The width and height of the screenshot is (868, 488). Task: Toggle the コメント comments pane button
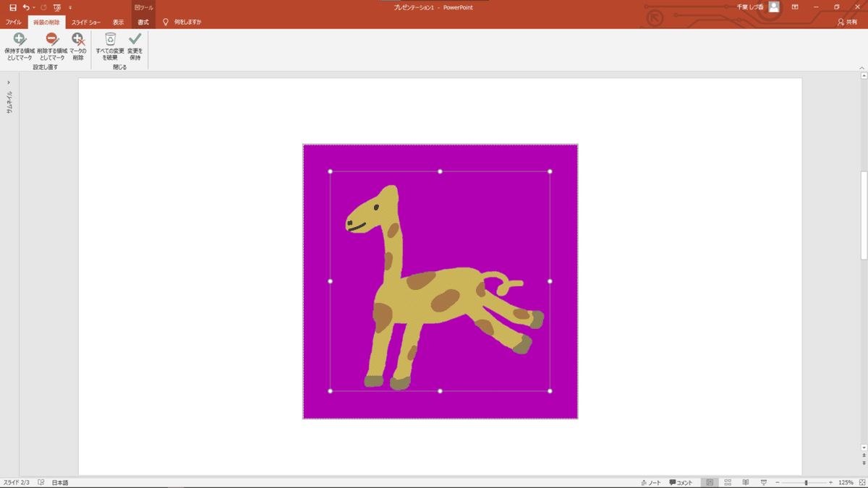click(x=681, y=482)
